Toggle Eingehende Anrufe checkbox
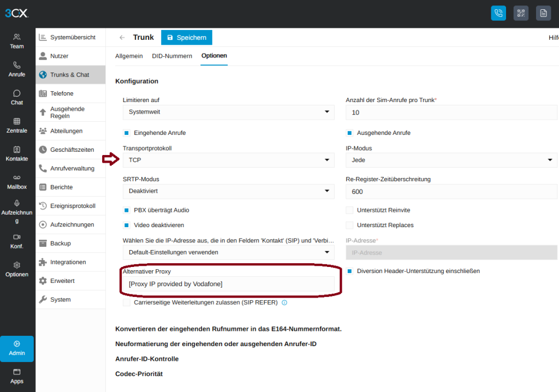 pyautogui.click(x=126, y=133)
